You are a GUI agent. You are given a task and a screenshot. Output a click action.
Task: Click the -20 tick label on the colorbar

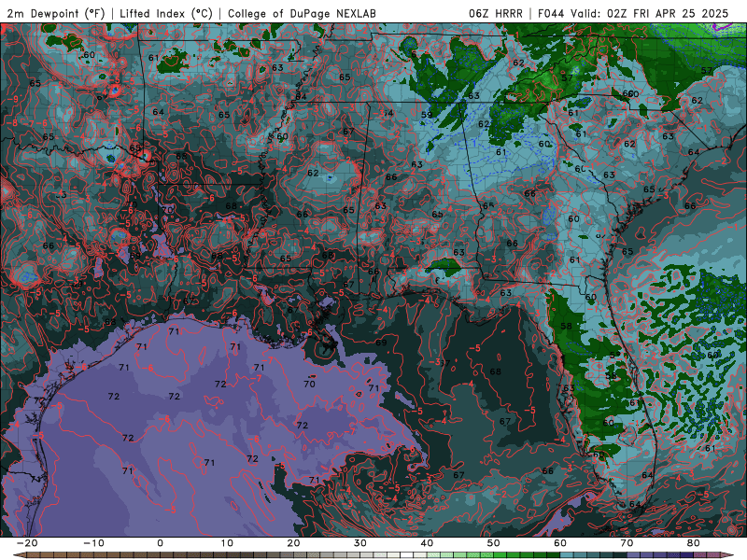click(27, 543)
